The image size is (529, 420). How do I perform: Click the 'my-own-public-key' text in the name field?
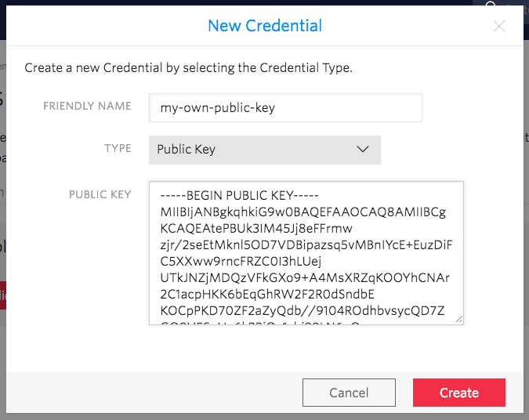coord(216,108)
